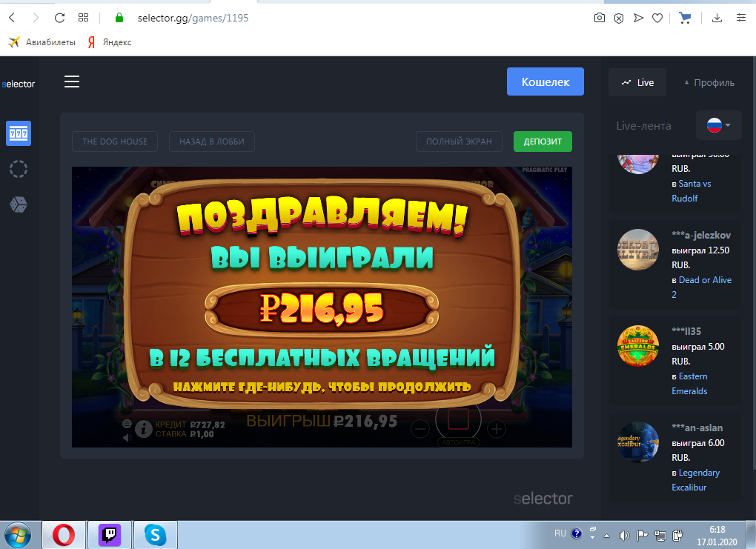The image size is (756, 549).
Task: Click the send/flow arrow icon
Action: [x=638, y=18]
